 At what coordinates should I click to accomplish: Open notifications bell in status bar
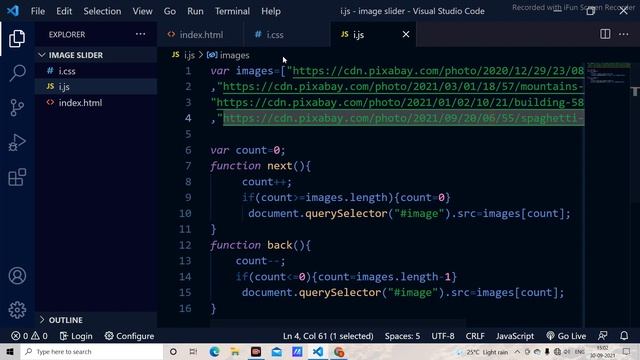click(624, 336)
